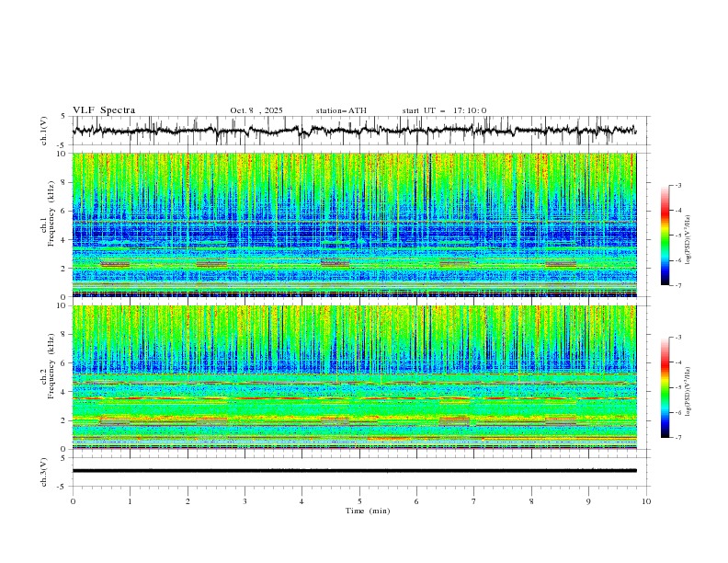Viewport: 728px width, 563px height.
Task: Click the "start UT = 17:10:0" text
Action: pos(444,110)
